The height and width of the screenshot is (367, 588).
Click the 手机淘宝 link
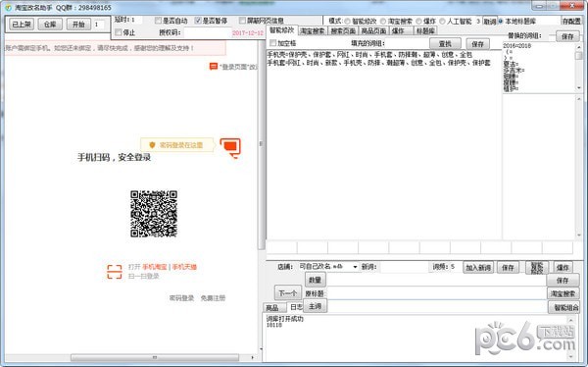click(155, 267)
